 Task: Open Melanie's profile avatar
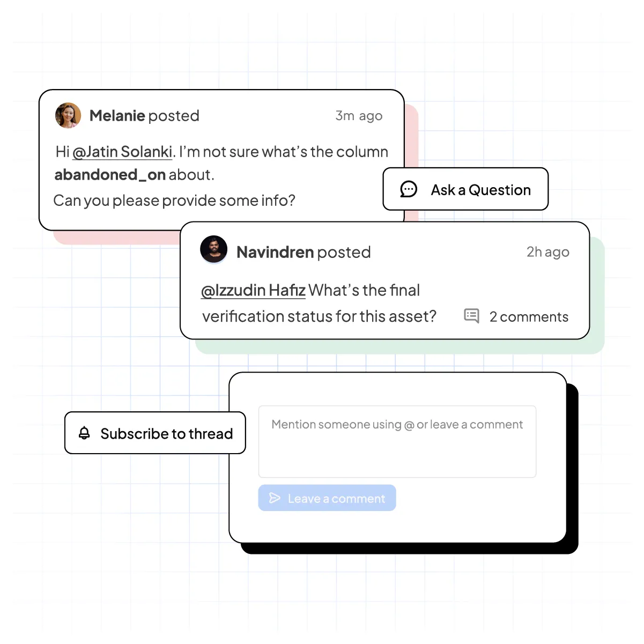point(68,115)
